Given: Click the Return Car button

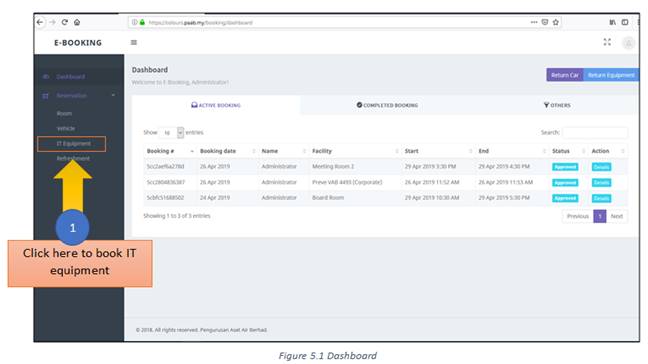Looking at the screenshot, I should (565, 75).
